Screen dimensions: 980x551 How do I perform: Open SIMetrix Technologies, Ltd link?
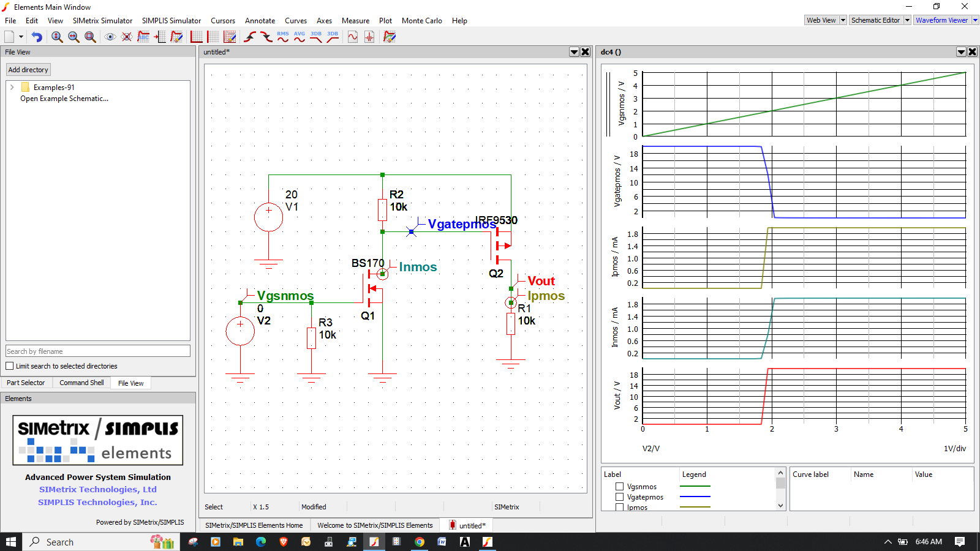pos(98,489)
